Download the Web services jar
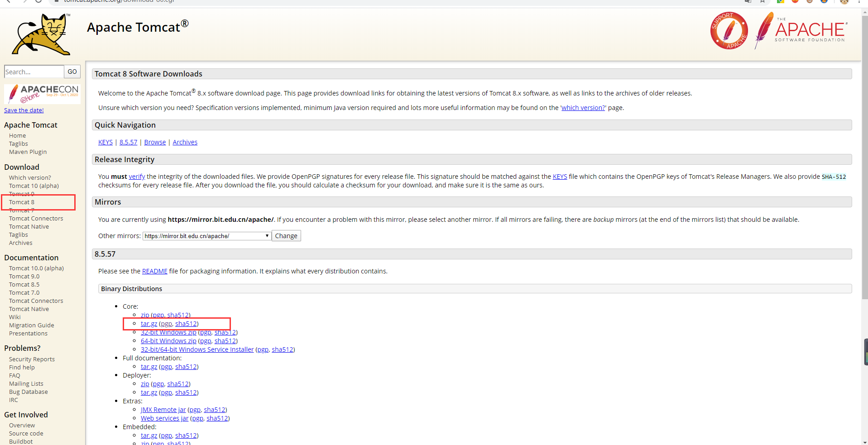This screenshot has height=445, width=868. pos(164,418)
